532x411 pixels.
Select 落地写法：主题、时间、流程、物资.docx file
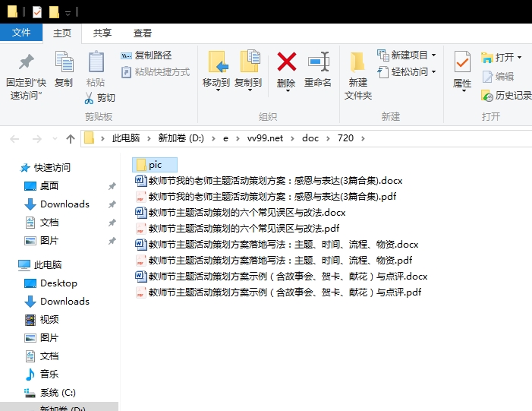[x=276, y=245]
